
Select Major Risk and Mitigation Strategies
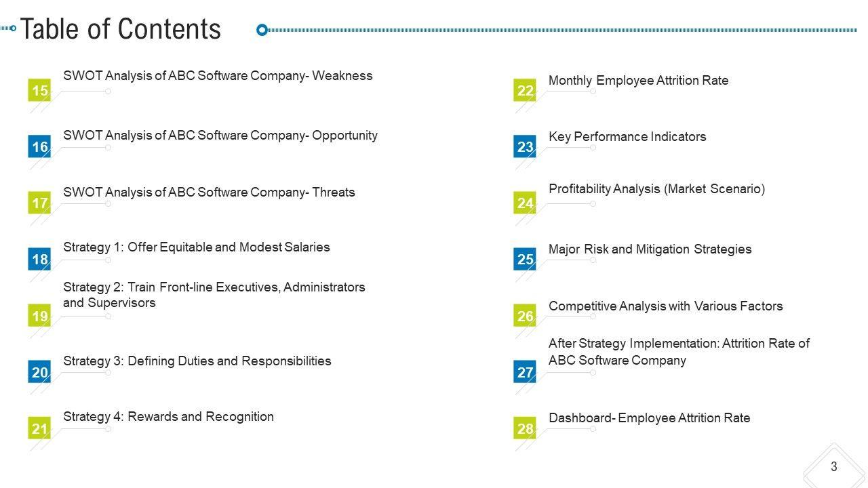tap(650, 249)
